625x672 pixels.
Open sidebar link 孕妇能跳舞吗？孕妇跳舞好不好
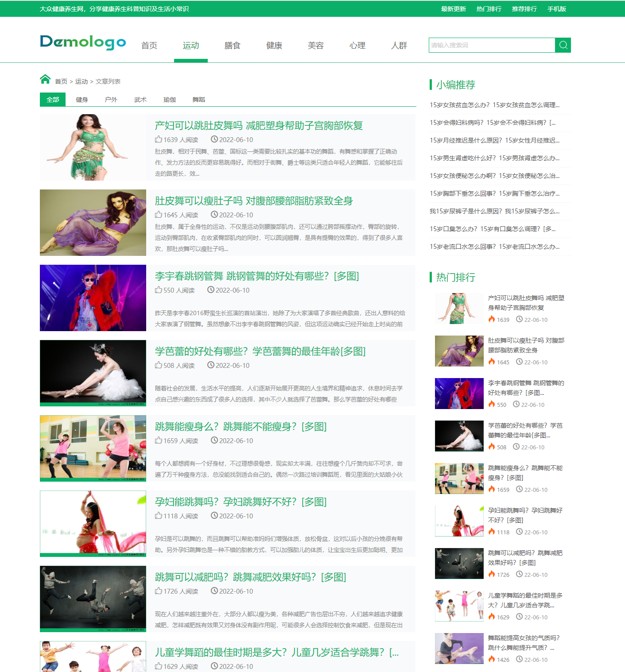pyautogui.click(x=525, y=515)
